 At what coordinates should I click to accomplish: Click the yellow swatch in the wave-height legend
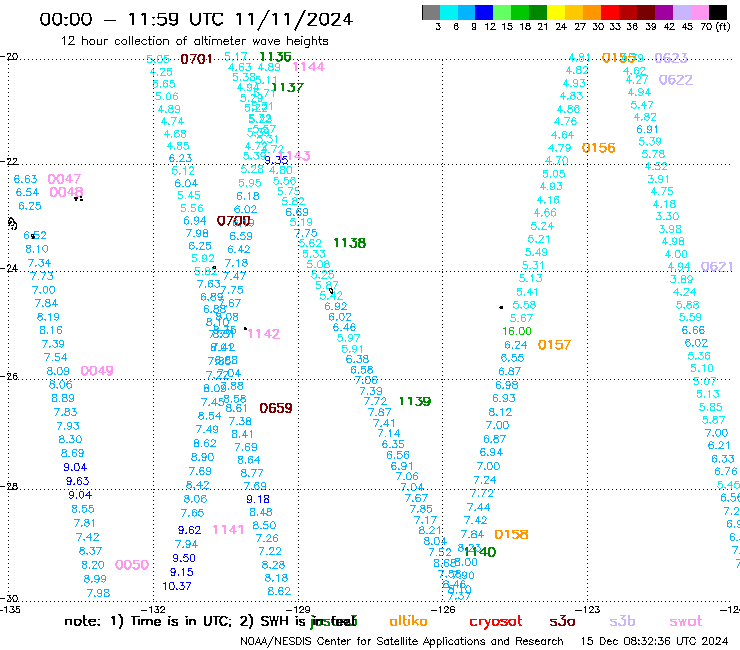[555, 12]
